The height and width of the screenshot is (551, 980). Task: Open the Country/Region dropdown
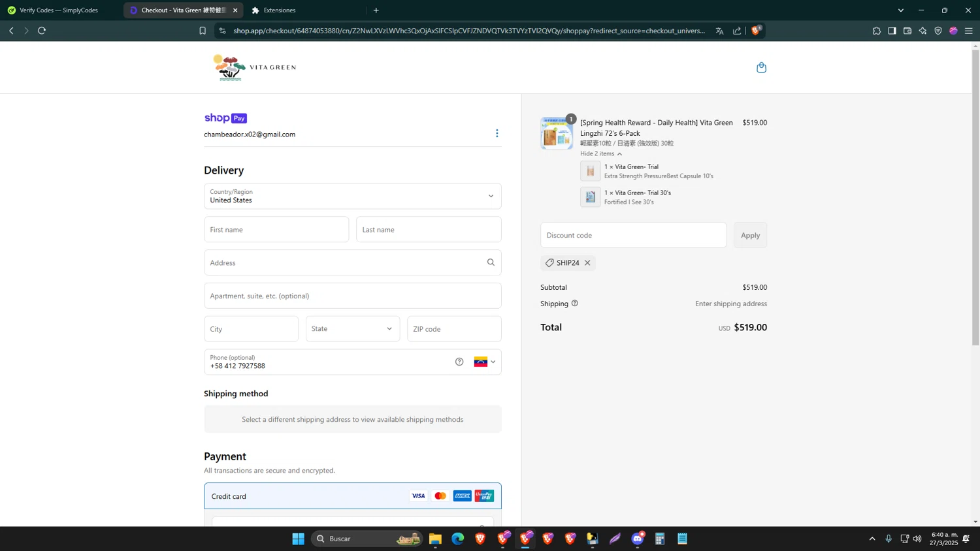click(353, 196)
